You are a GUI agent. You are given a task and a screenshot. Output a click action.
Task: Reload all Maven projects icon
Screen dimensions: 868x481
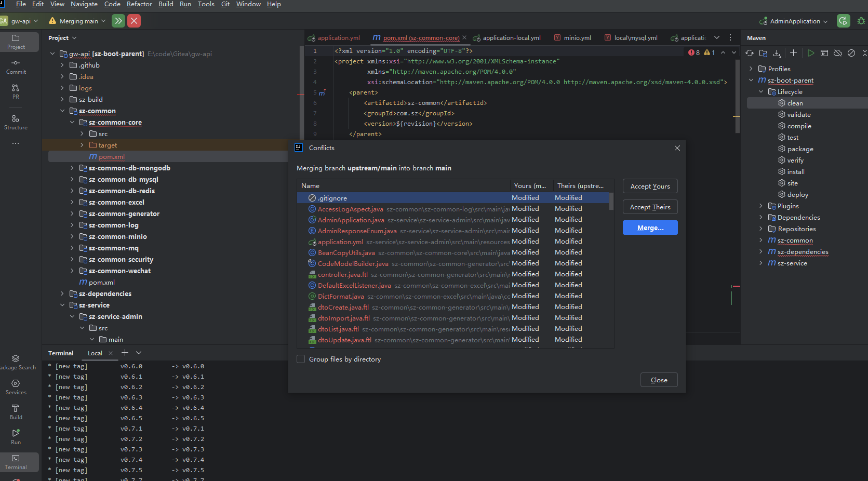click(x=750, y=53)
